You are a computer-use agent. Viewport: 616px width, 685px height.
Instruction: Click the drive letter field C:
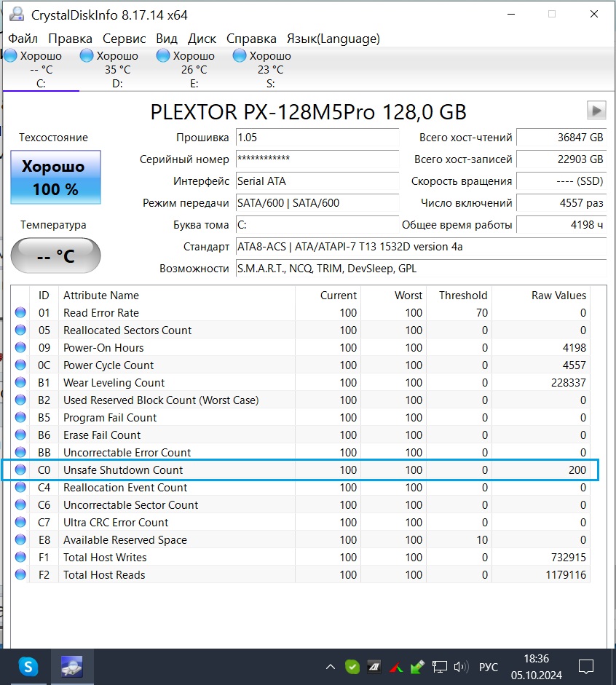click(x=317, y=224)
